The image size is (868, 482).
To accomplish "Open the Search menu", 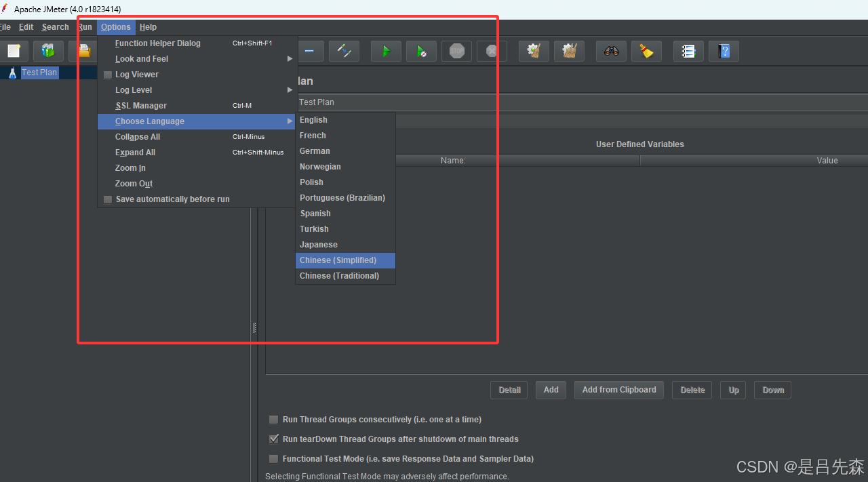I will 55,27.
